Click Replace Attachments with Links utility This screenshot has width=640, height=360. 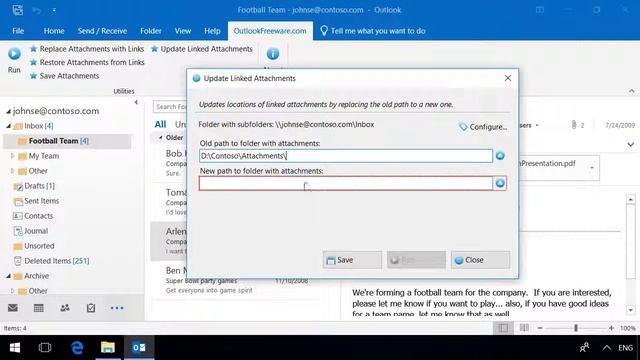(x=87, y=49)
